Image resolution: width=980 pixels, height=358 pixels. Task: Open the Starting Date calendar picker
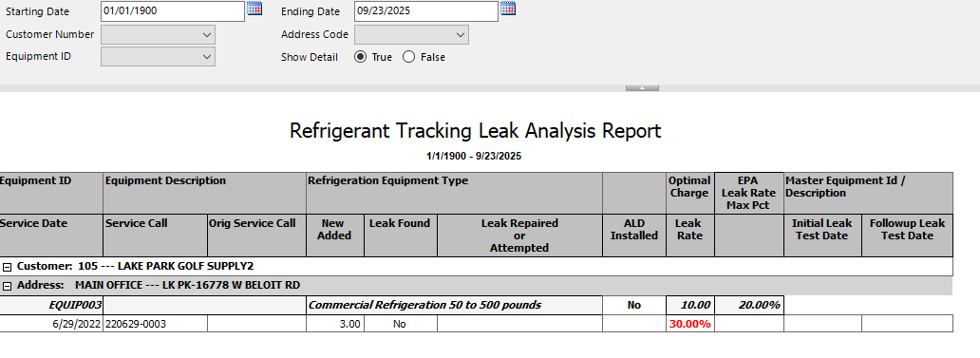tap(254, 9)
